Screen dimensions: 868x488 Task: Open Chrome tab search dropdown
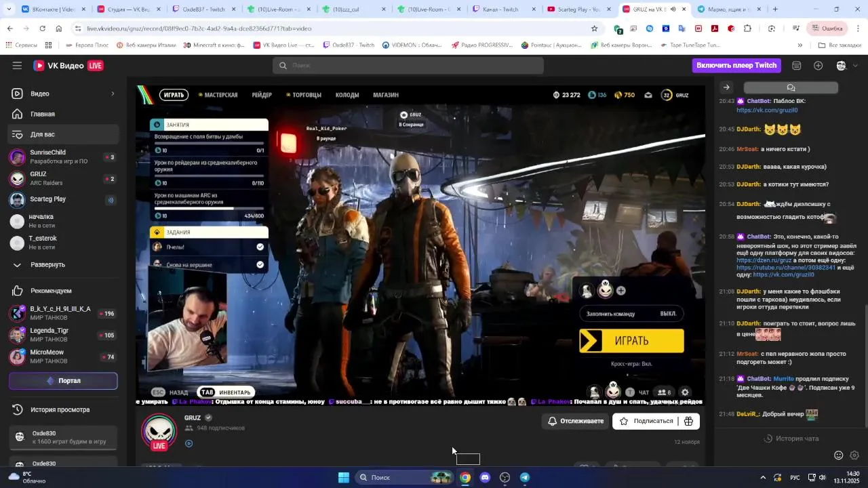point(9,9)
